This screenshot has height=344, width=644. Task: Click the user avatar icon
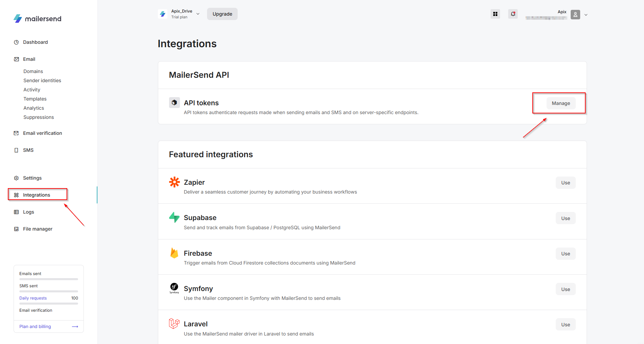click(x=575, y=15)
